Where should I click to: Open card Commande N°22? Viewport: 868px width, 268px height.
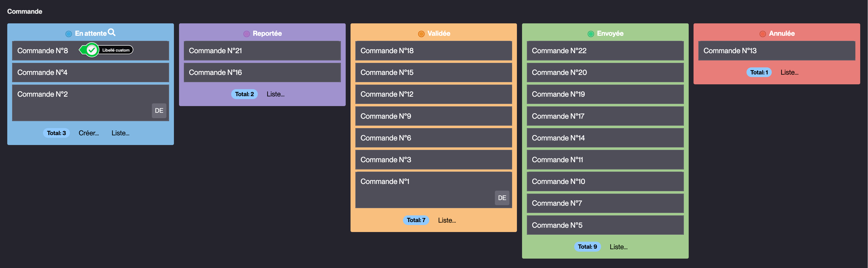pos(605,51)
